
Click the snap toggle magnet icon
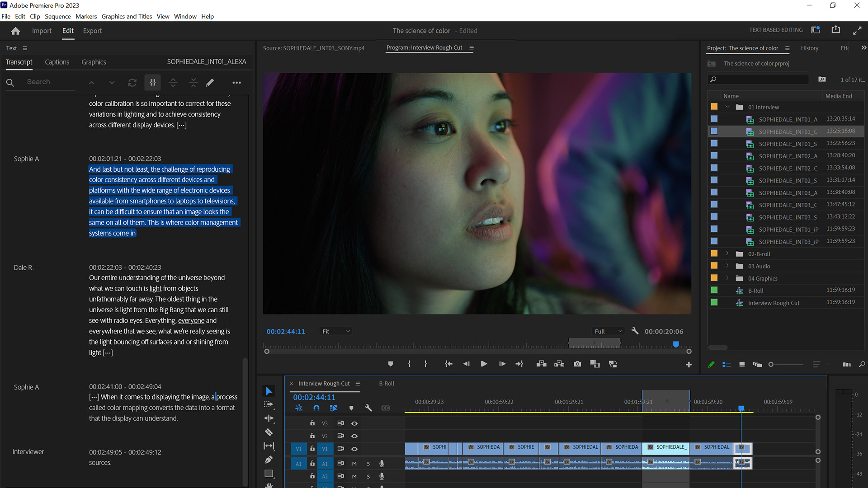(x=316, y=408)
